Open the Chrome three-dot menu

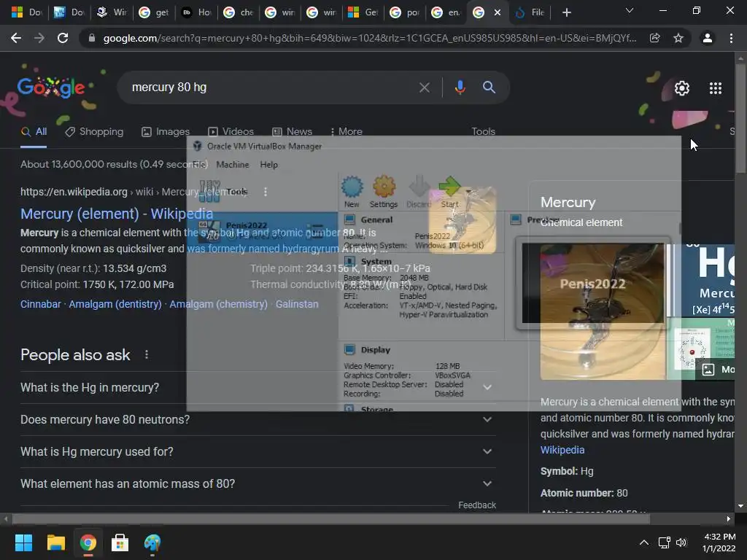(x=731, y=38)
